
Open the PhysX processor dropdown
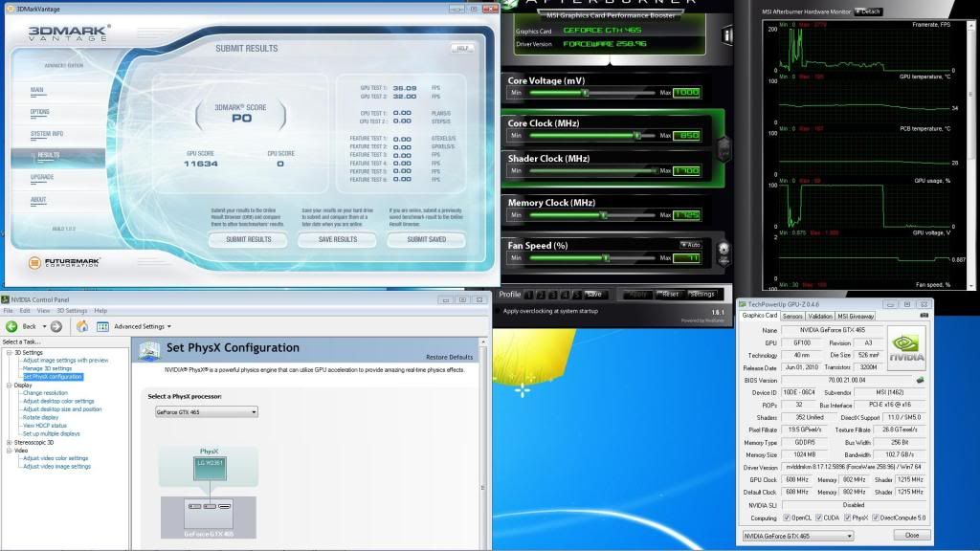coord(207,412)
